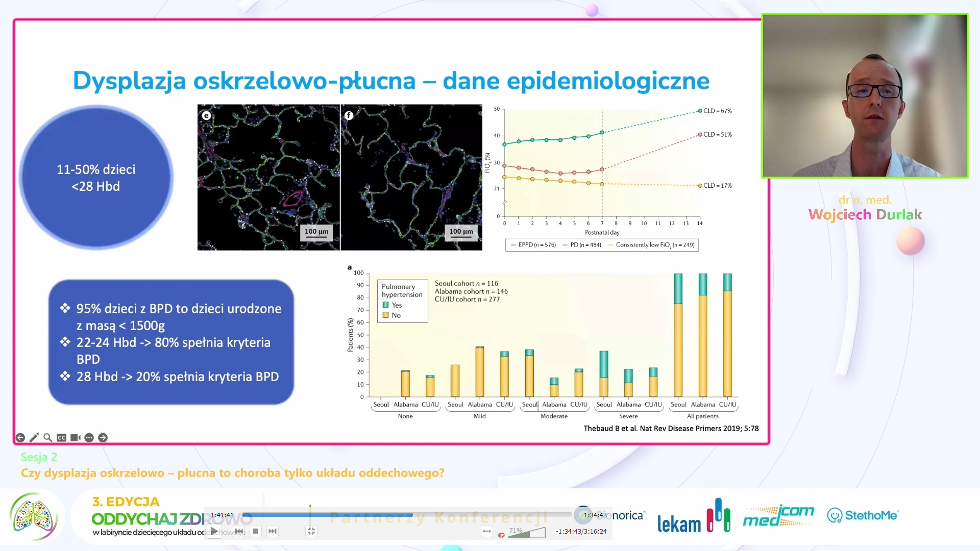The height and width of the screenshot is (551, 980).
Task: Open more slideshow options menu
Action: click(x=89, y=438)
